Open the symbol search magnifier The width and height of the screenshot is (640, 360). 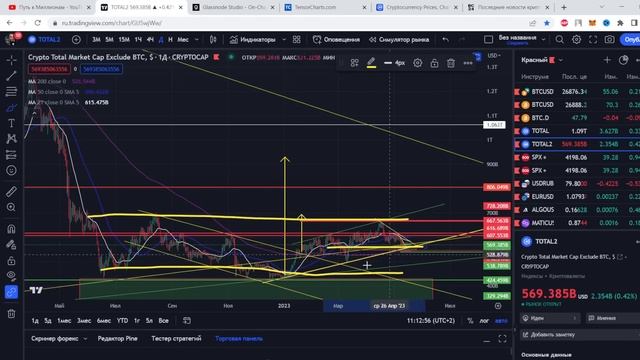560,40
